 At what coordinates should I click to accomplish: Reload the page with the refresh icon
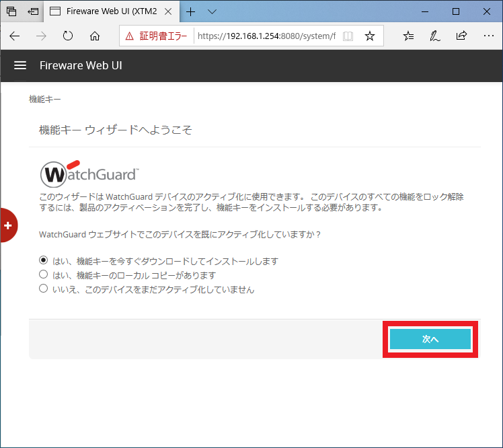pos(68,36)
